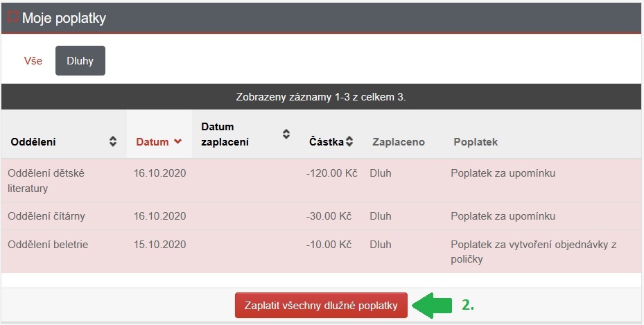Click the Datum zaplacení column header
The width and height of the screenshot is (644, 325).
pos(225,134)
